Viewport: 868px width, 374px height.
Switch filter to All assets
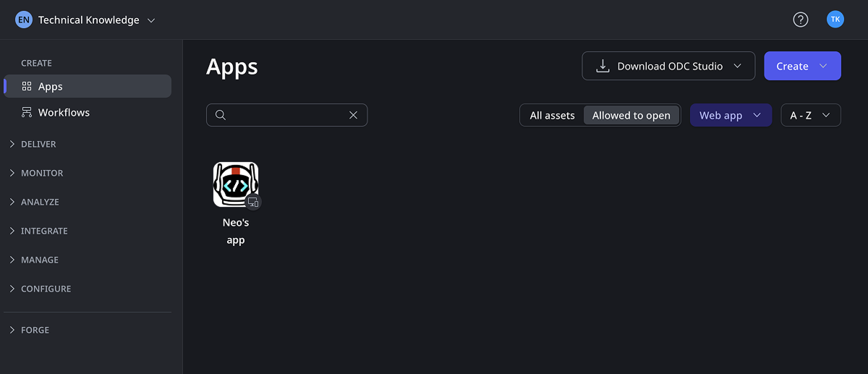tap(552, 115)
